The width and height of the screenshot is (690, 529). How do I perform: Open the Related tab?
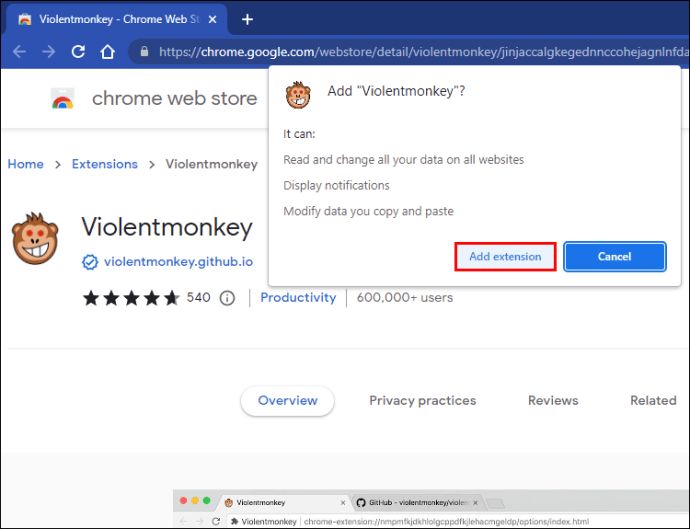(653, 400)
